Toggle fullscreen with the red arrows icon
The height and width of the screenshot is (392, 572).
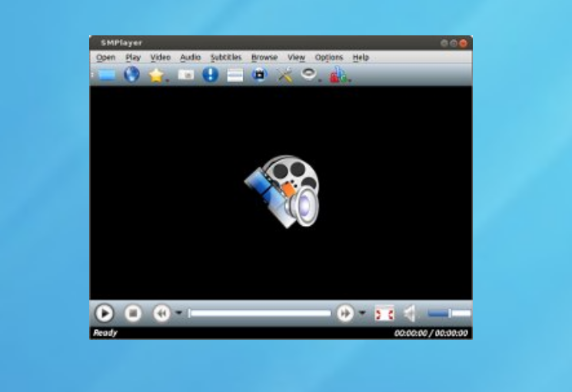click(x=384, y=314)
